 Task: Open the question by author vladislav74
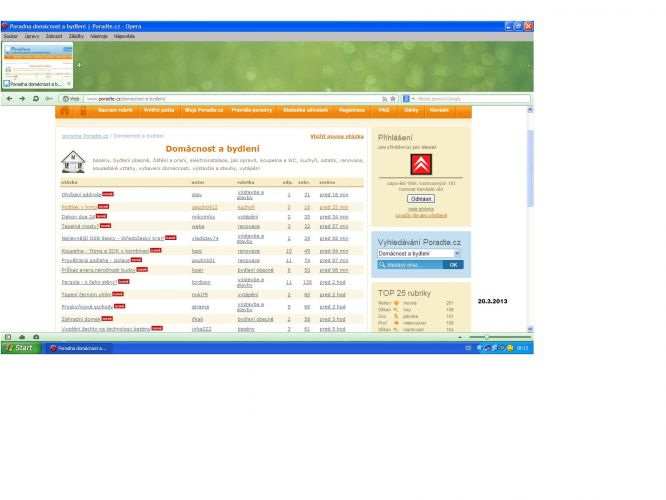pos(113,238)
